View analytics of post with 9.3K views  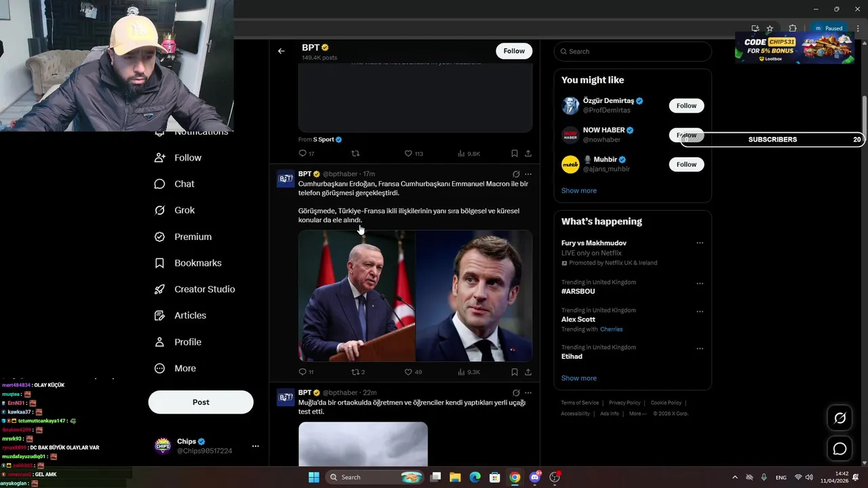pyautogui.click(x=468, y=372)
